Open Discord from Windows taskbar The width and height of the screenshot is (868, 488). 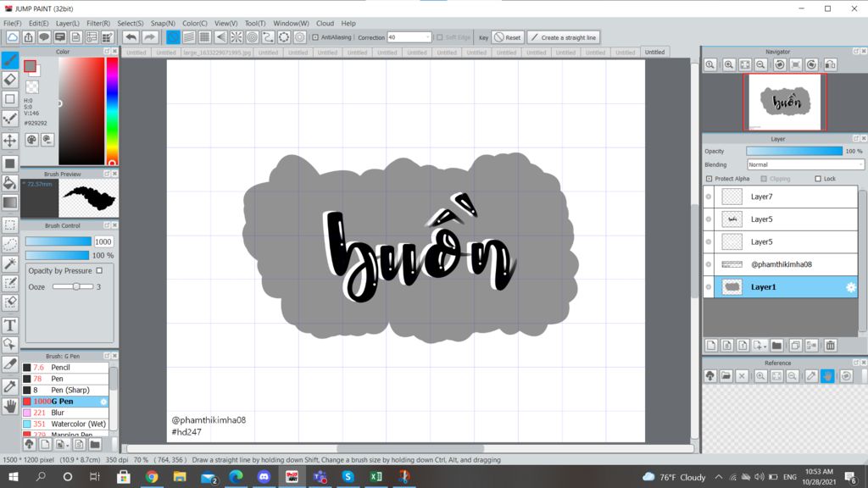click(264, 476)
